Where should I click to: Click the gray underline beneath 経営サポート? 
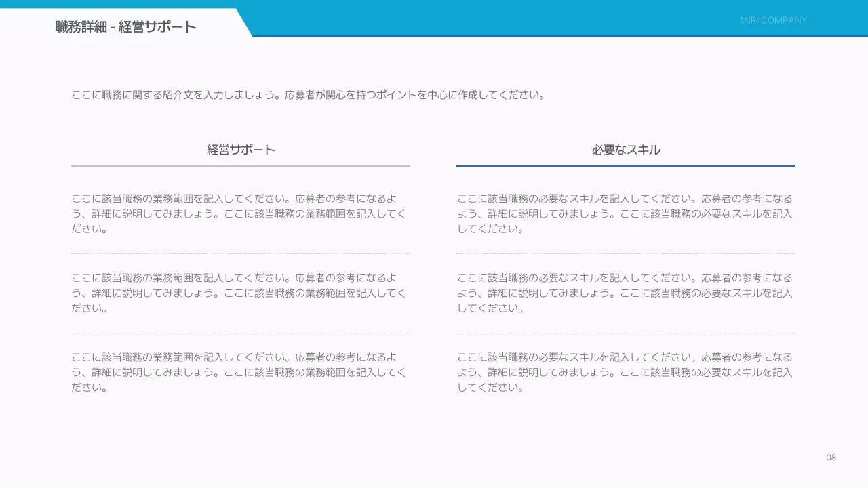[240, 165]
